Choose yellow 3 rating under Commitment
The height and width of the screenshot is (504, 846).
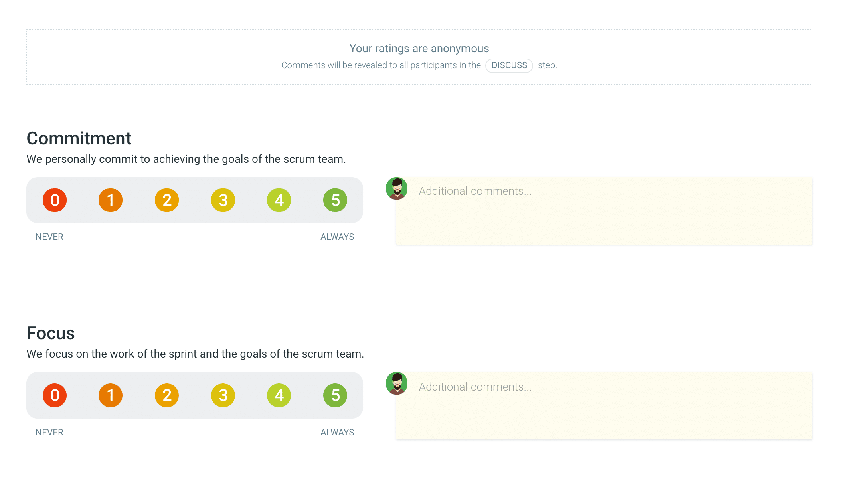click(x=223, y=200)
